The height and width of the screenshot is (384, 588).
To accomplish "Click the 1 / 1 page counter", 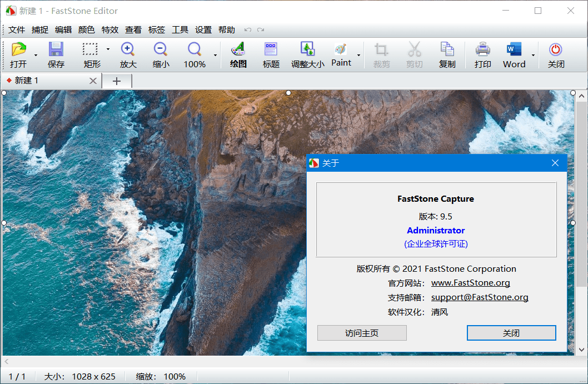I will point(17,377).
